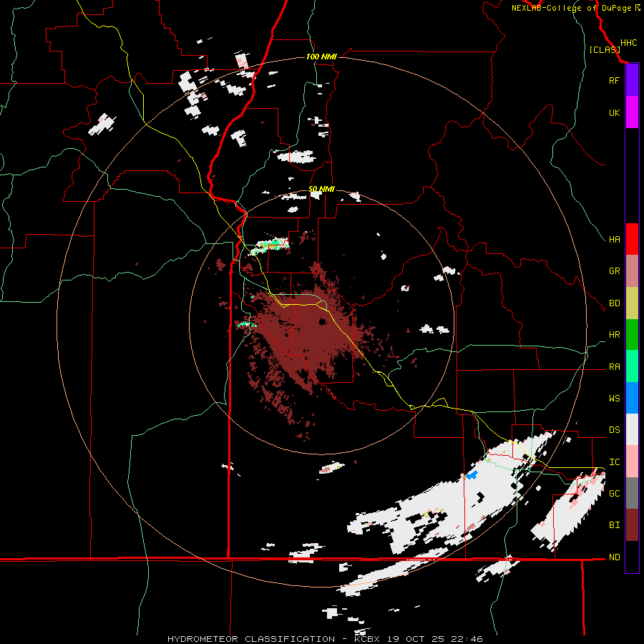Click the UK magenta legend swatch
The width and height of the screenshot is (644, 644).
pos(632,112)
